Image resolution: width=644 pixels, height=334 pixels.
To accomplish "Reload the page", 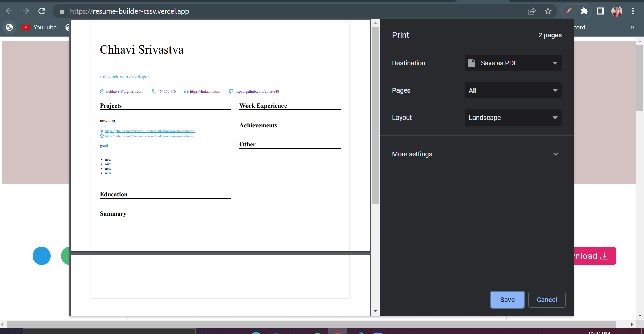I will pos(42,11).
